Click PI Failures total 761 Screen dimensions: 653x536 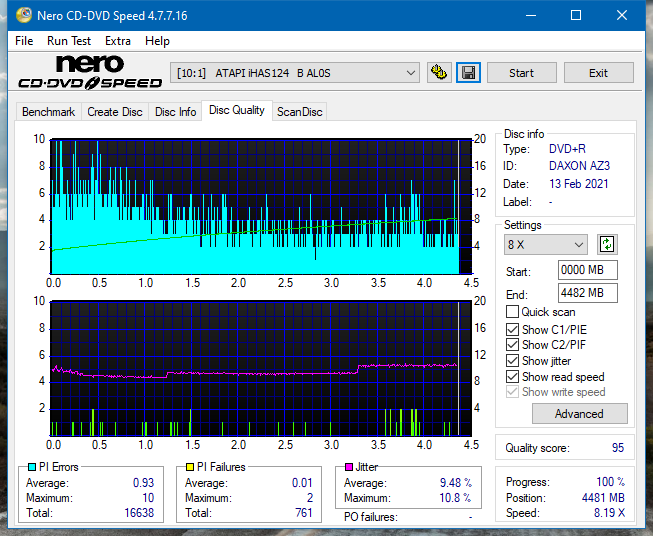(x=304, y=513)
